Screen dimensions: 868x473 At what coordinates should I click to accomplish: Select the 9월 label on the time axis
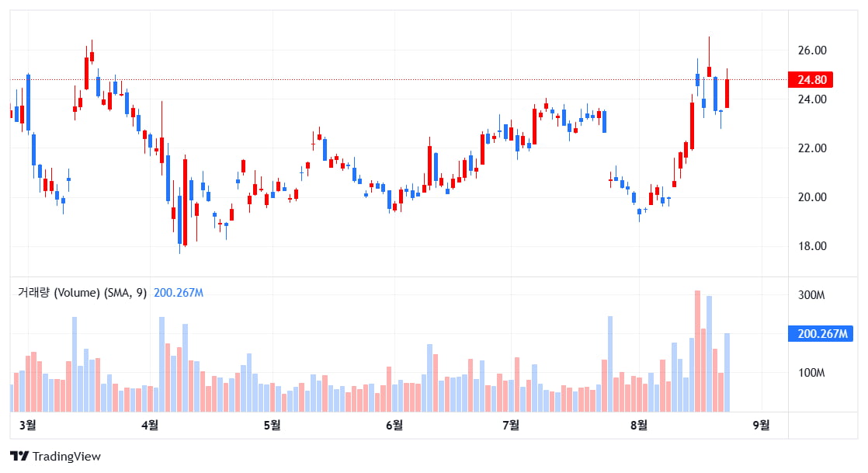pos(762,424)
